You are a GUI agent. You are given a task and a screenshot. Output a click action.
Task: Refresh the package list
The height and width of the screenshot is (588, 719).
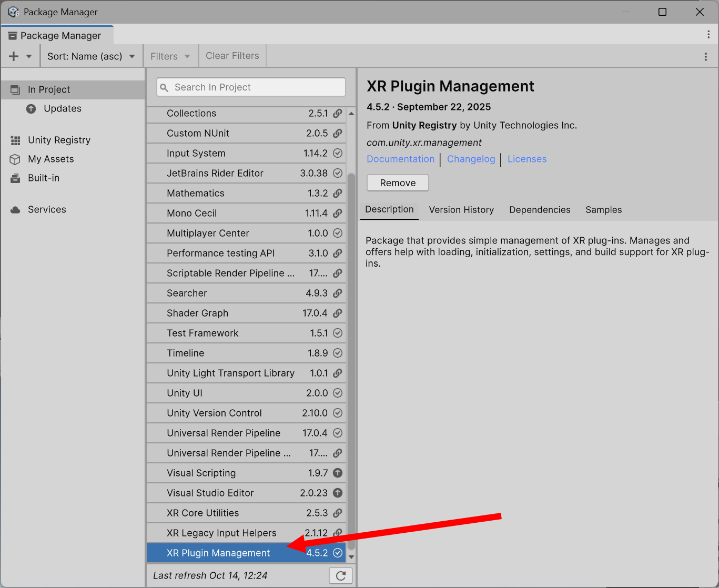[341, 575]
